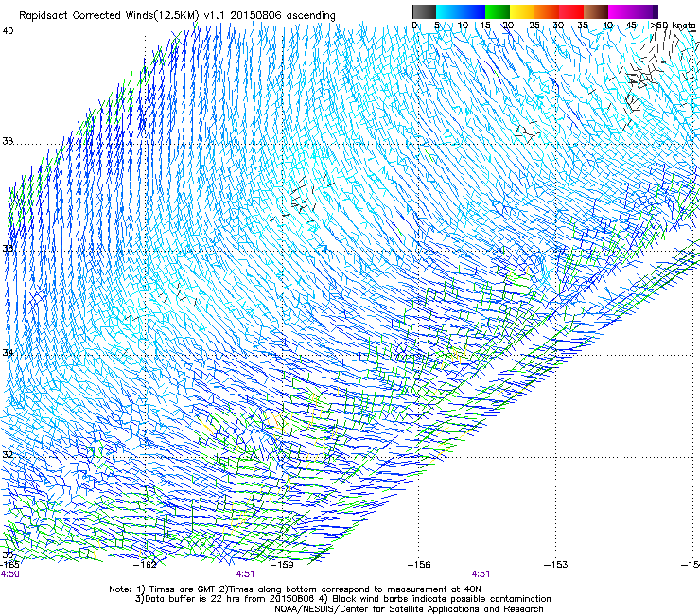Click the longitude label "-156"
The height and width of the screenshot is (615, 700).
coord(419,564)
